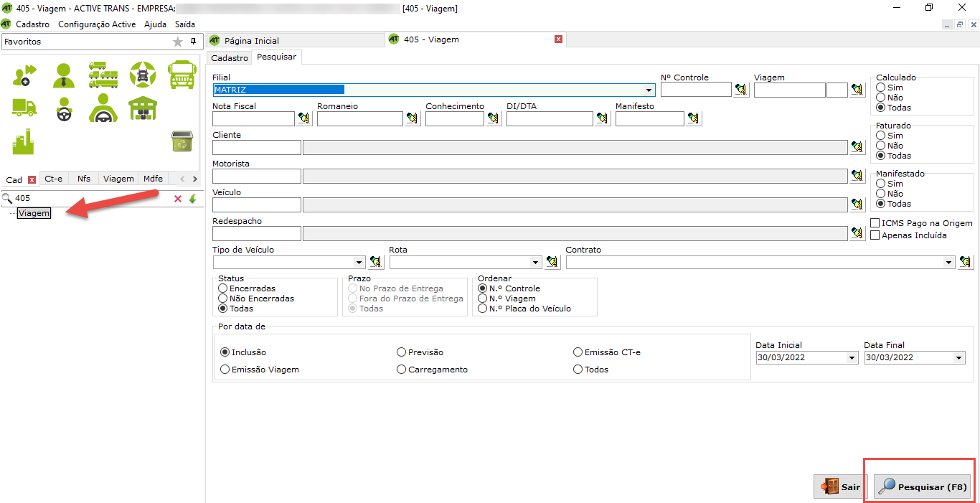Click the lookup icon next to Motorista

tap(857, 176)
